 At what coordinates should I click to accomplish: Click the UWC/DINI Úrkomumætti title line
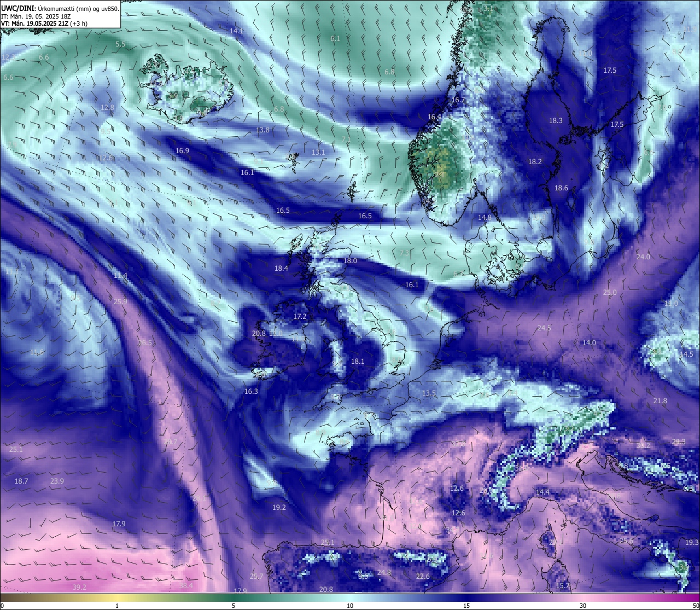(60, 8)
